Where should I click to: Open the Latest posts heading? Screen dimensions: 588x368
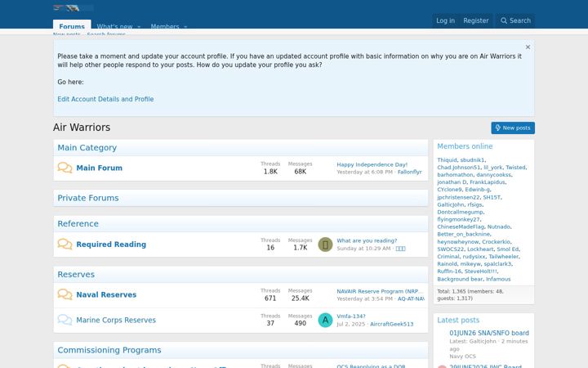click(x=458, y=321)
